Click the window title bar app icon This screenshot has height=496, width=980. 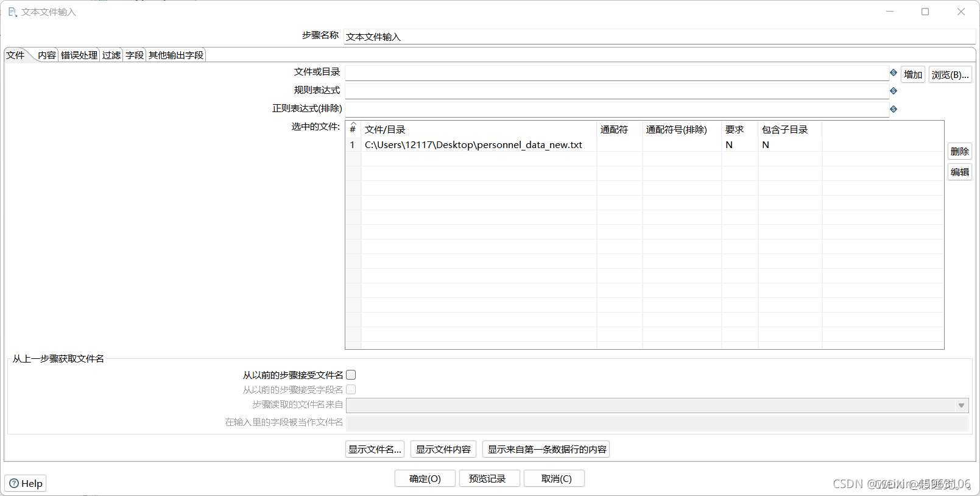[12, 12]
